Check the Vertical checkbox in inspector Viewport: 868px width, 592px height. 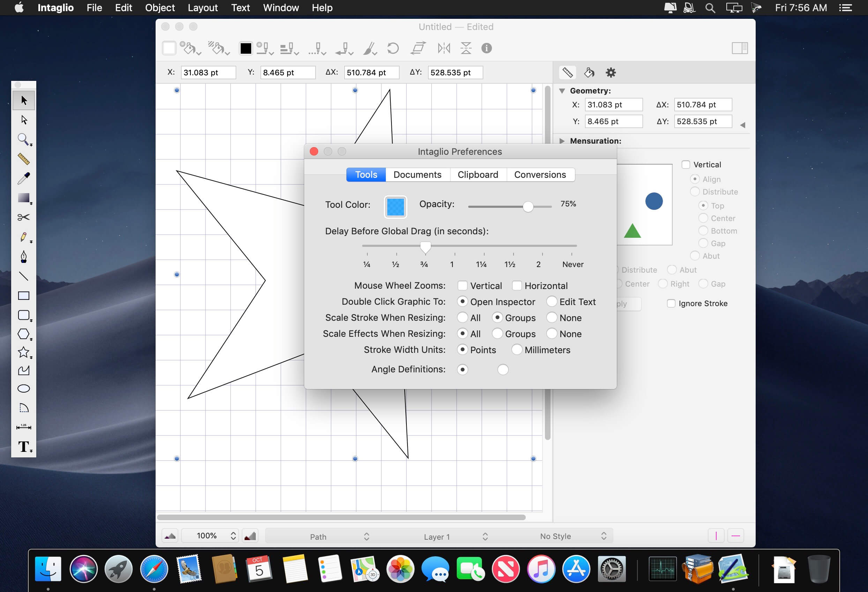tap(686, 165)
